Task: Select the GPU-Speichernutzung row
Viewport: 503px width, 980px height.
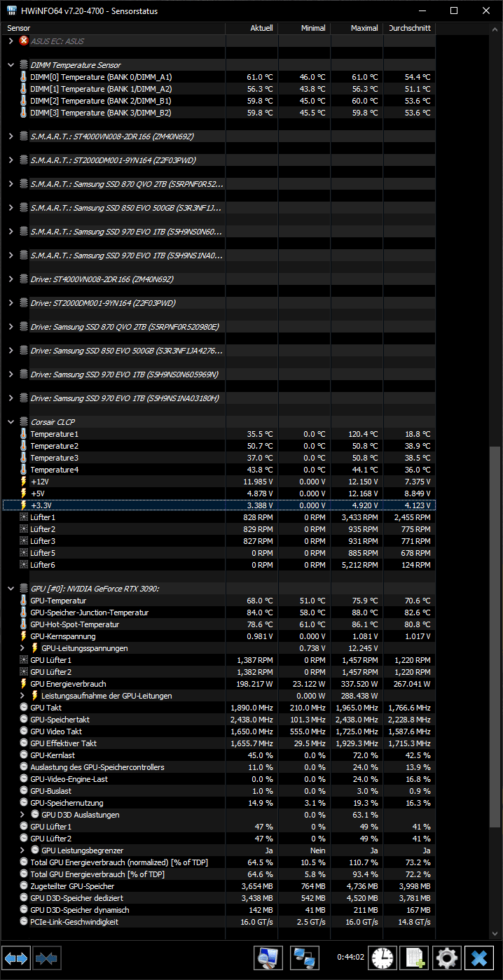Action: click(x=219, y=803)
